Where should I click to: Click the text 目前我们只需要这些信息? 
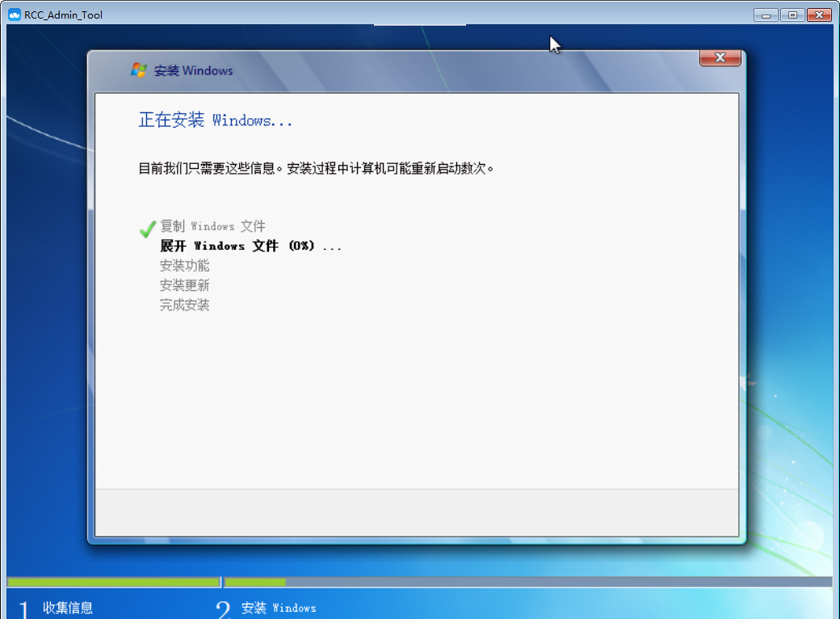click(x=207, y=168)
